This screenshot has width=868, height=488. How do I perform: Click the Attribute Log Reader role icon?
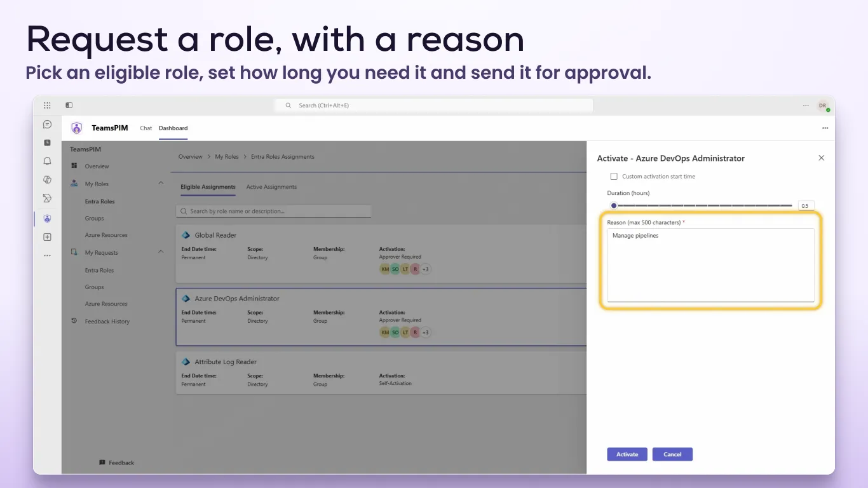click(186, 362)
